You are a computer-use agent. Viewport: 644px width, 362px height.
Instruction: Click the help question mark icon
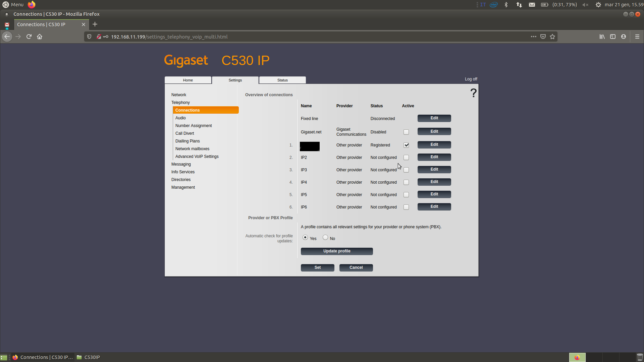pyautogui.click(x=473, y=93)
